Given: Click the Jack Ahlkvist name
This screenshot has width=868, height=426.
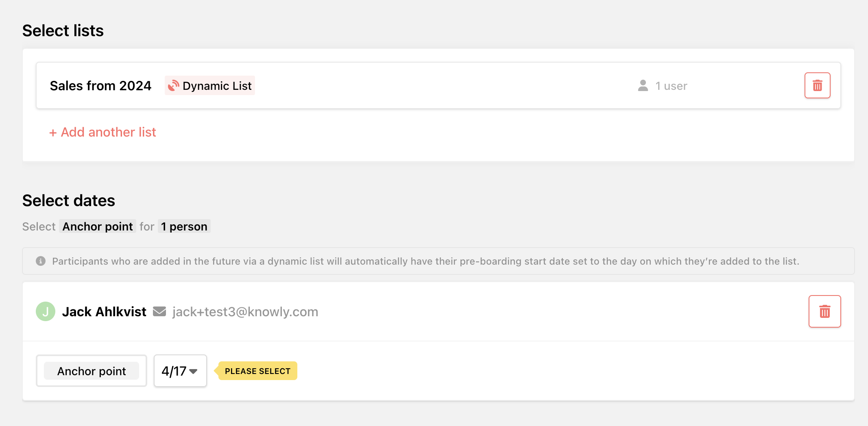Looking at the screenshot, I should pyautogui.click(x=104, y=312).
